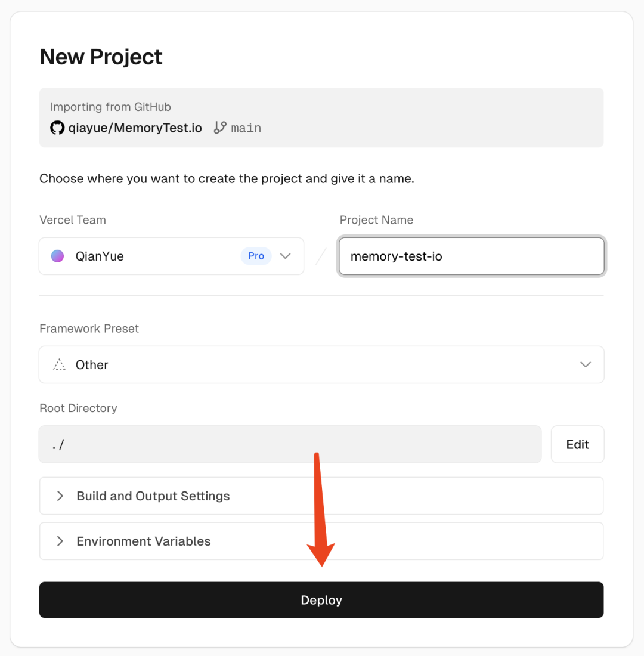
Task: Click the main branch label
Action: 246,128
